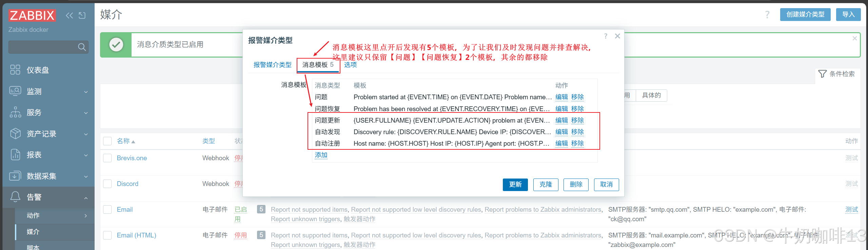Click 已启用 status in Email row
Viewport: 868px width, 250px height.
tap(240, 214)
